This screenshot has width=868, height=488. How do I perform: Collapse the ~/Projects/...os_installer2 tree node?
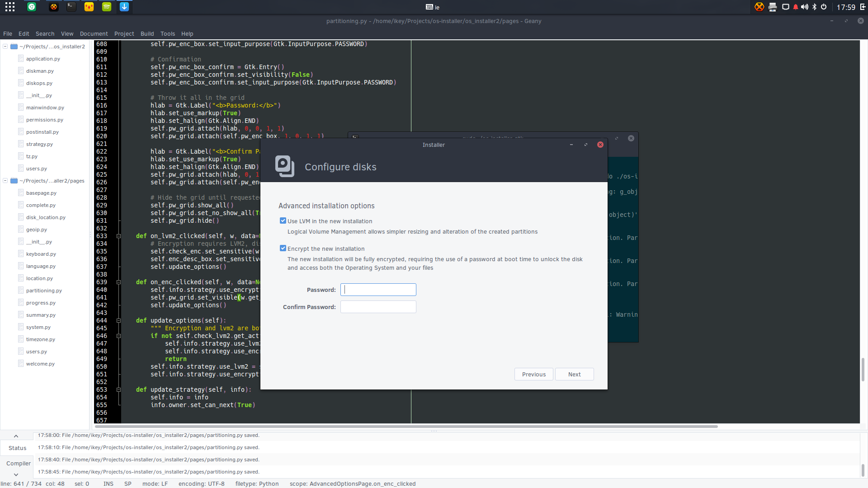pyautogui.click(x=5, y=46)
